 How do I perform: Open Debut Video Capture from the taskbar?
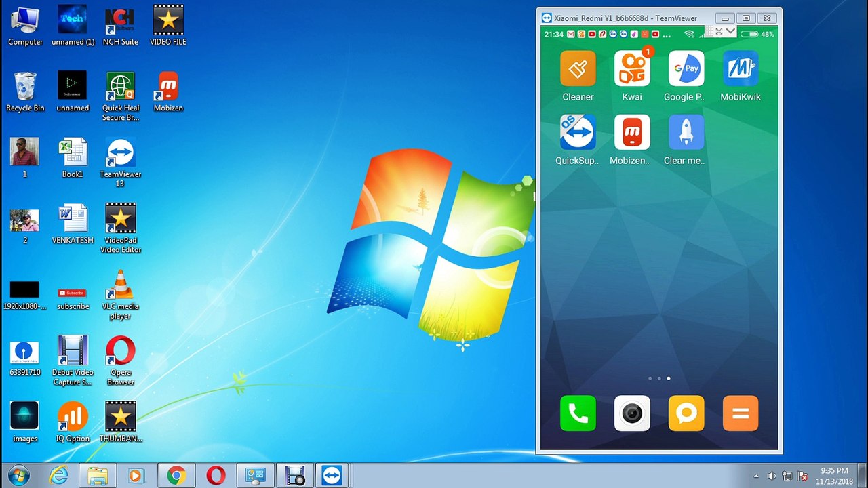294,476
